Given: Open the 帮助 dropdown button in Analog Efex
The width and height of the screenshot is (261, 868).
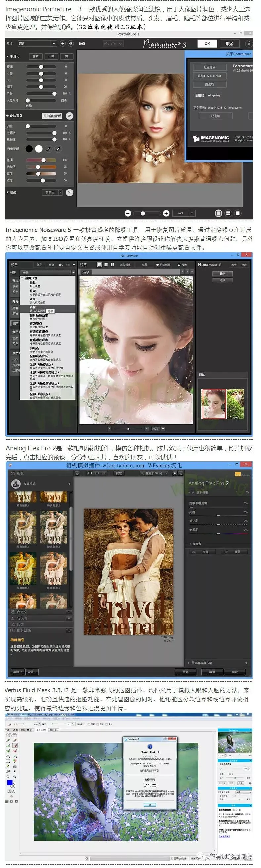Looking at the screenshot, I should [18, 672].
